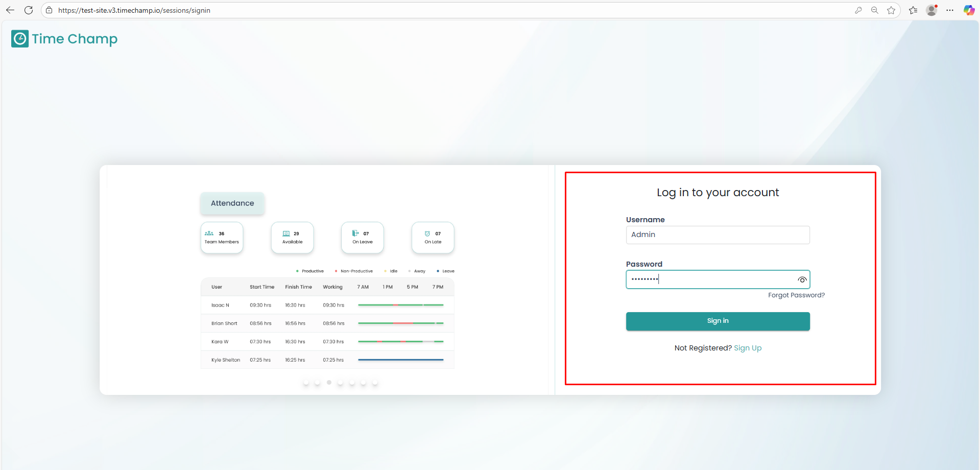
Task: Click the User column header
Action: tap(217, 287)
